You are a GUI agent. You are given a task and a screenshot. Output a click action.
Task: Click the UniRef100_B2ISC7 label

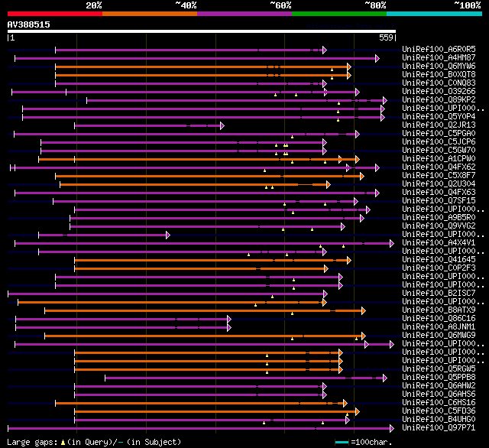pos(439,294)
